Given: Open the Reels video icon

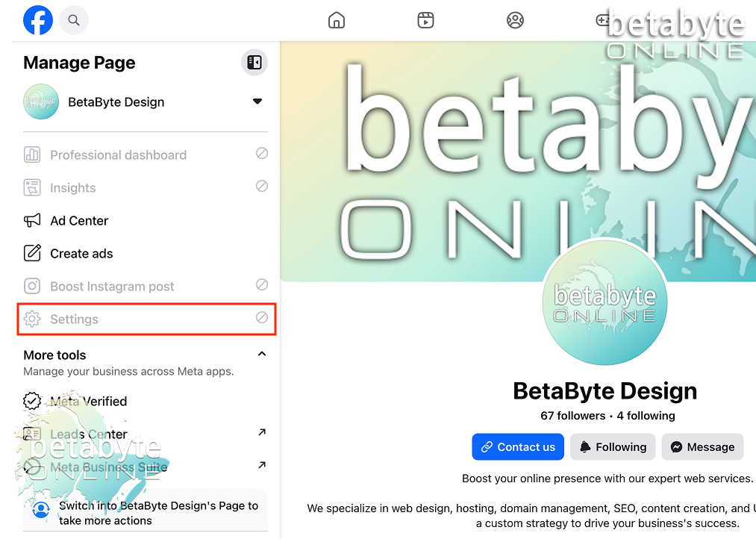Looking at the screenshot, I should click(x=425, y=20).
